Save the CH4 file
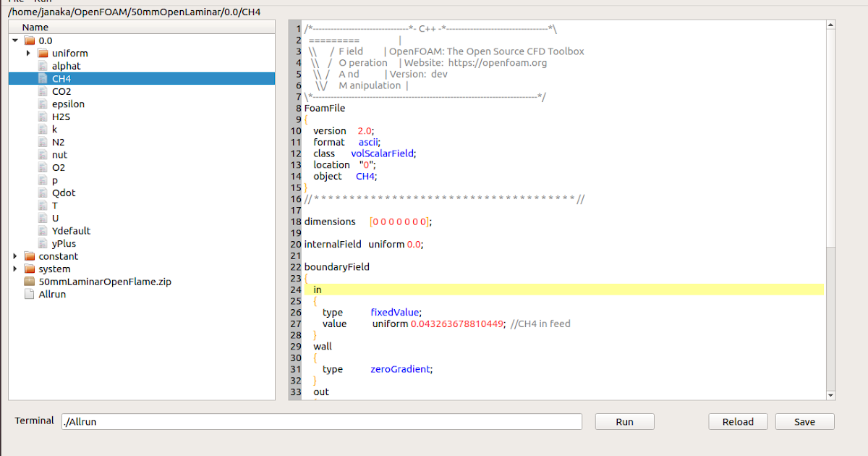The image size is (868, 456). pos(804,421)
